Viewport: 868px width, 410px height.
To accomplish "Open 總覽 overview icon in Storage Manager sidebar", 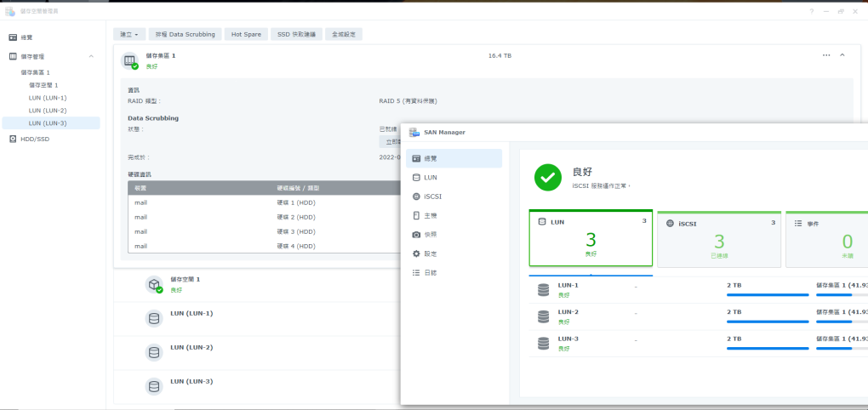I will 13,37.
